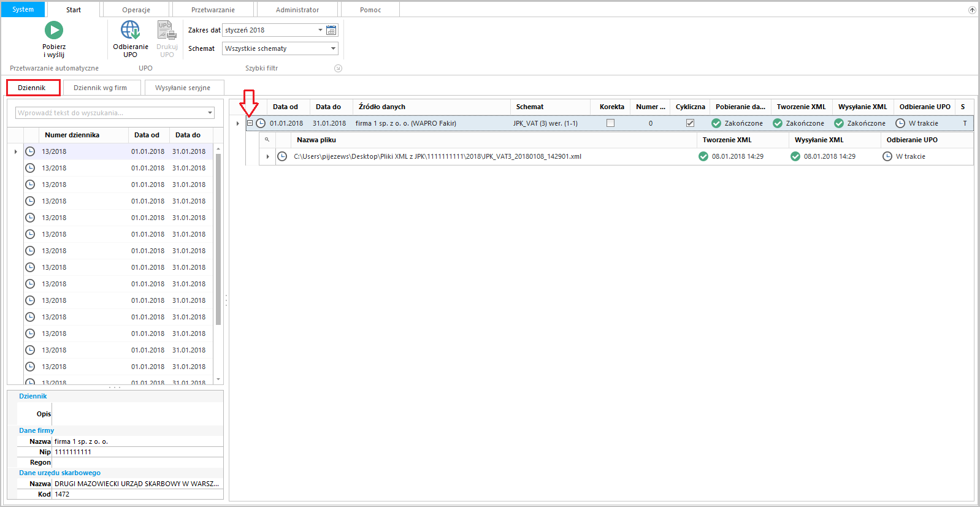Click the System menu button
Screen dimensions: 980x507
(x=23, y=10)
